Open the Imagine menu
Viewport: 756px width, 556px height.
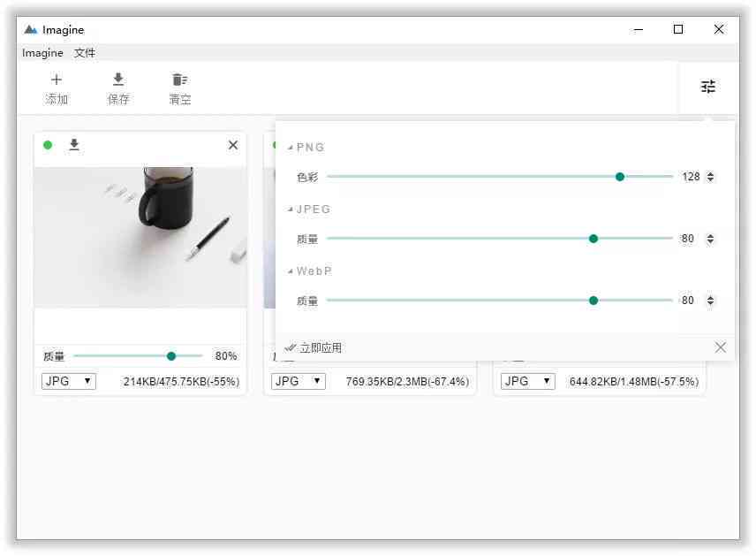click(42, 53)
